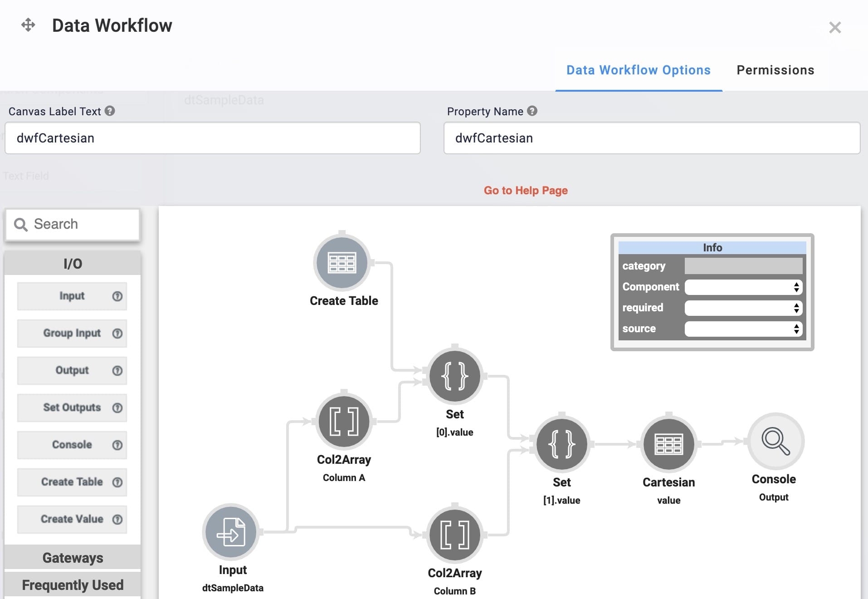
Task: Click the help icon on Input operator
Action: [x=117, y=296]
